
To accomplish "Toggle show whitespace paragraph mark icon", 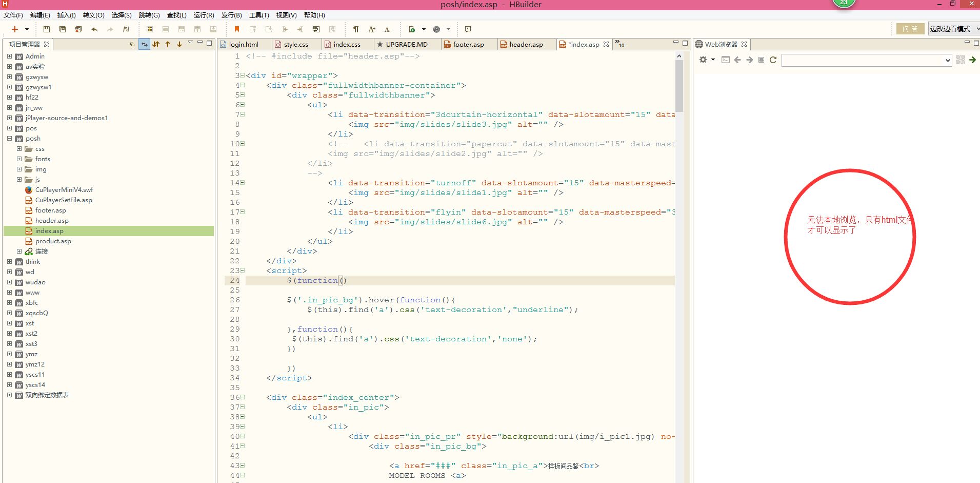I will 356,29.
